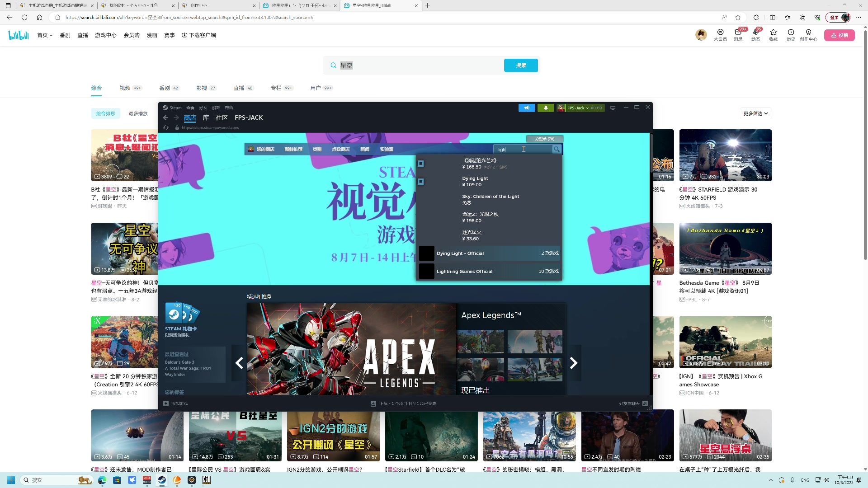The image size is (868, 488).
Task: Open Steam wishlist button
Action: 545,139
